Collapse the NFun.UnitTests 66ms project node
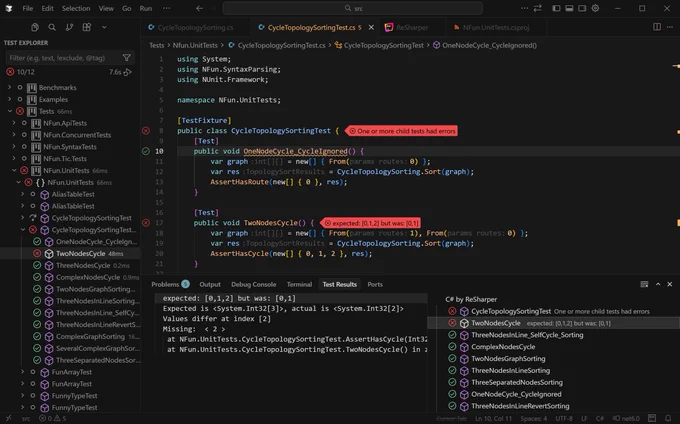 (x=14, y=170)
